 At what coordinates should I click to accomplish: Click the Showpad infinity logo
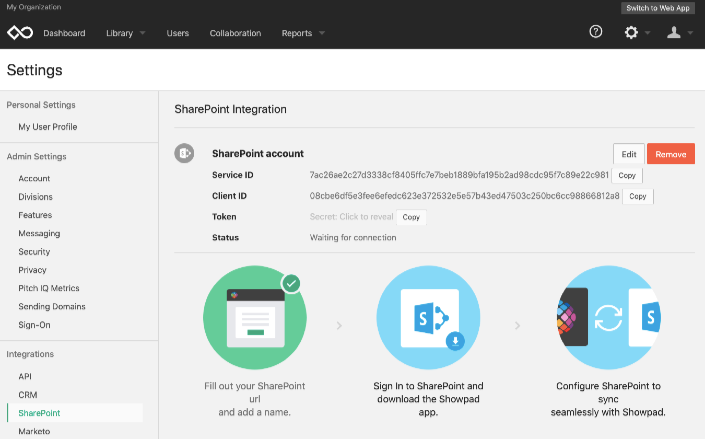[20, 33]
